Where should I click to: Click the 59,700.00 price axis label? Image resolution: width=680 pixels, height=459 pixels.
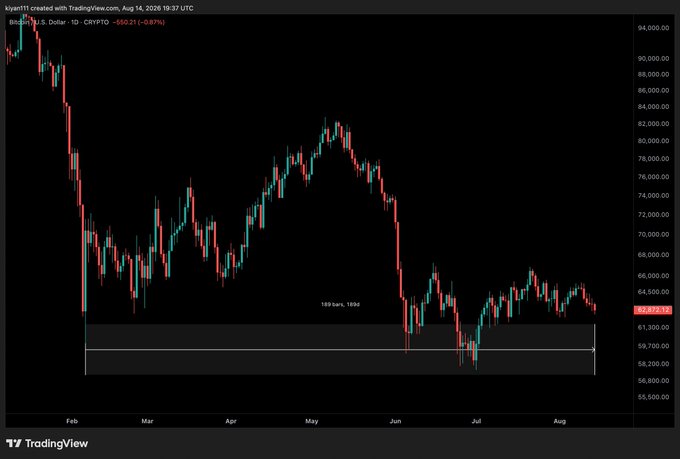click(x=653, y=346)
